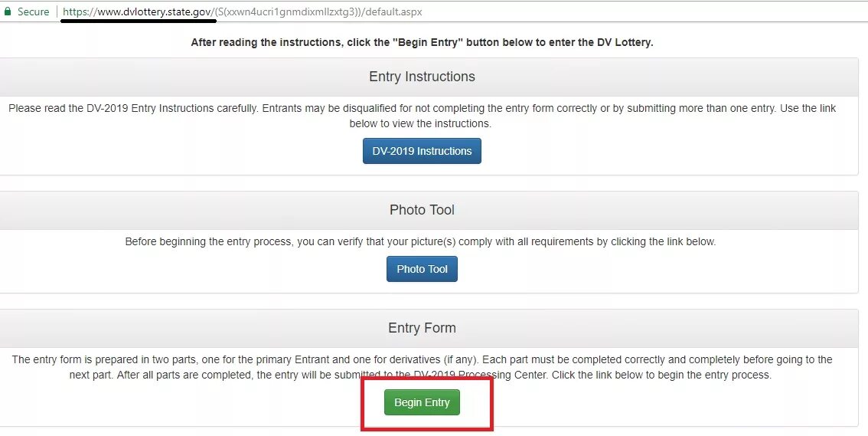Open the DV-2019 Instructions button
The width and height of the screenshot is (868, 436).
422,151
